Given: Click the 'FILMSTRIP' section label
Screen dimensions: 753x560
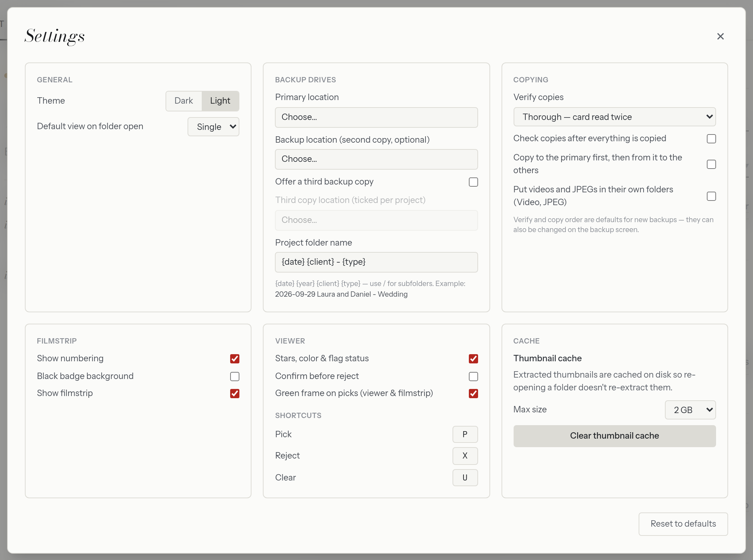Looking at the screenshot, I should pos(57,341).
